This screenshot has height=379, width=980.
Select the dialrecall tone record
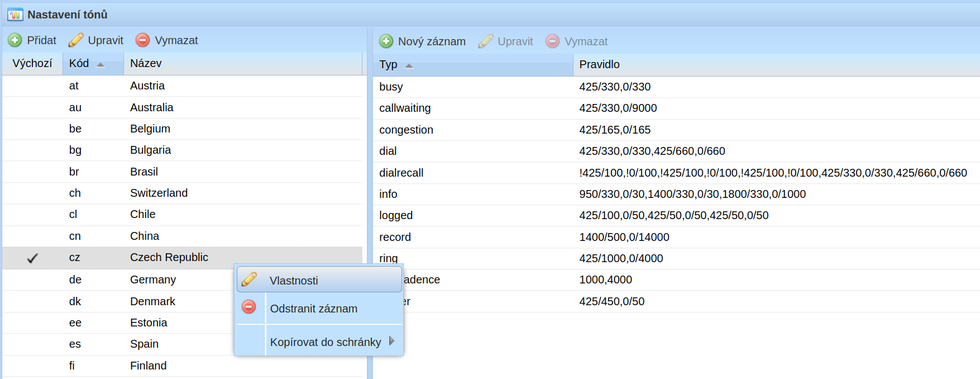676,173
